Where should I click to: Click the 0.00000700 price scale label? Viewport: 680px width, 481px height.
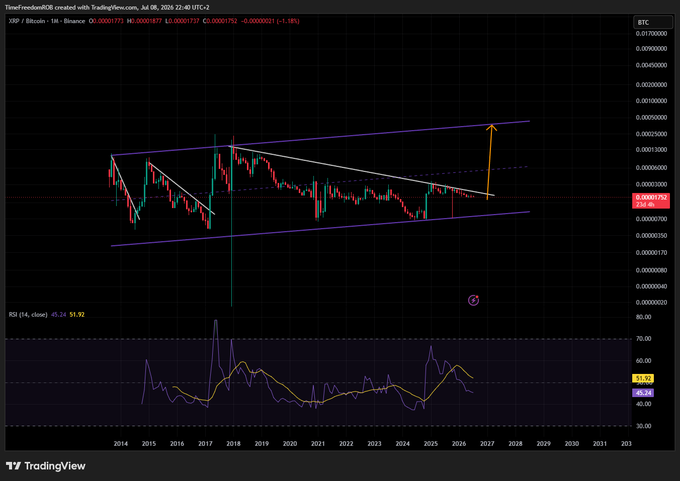point(651,219)
